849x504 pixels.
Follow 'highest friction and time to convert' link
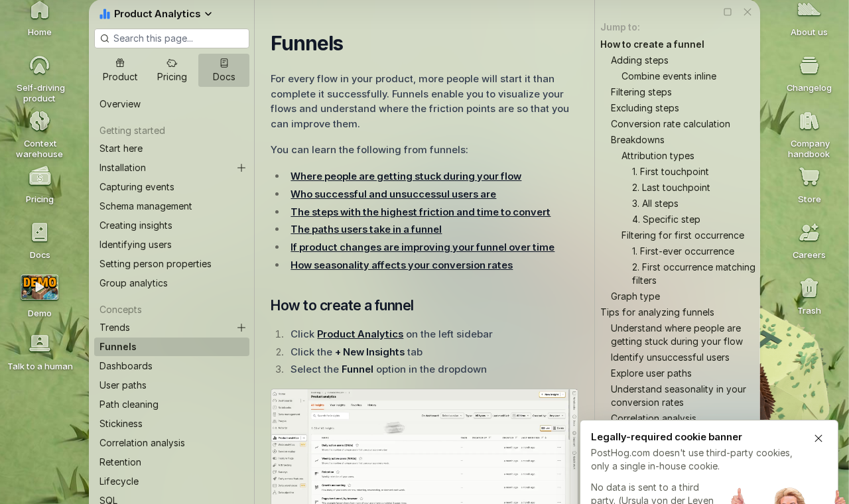pos(421,212)
